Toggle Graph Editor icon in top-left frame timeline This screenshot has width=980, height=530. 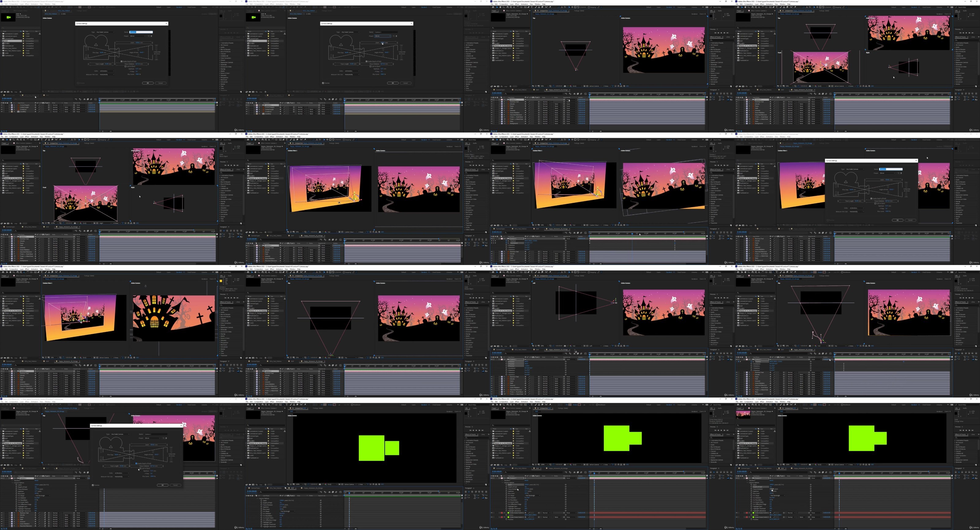[96, 99]
